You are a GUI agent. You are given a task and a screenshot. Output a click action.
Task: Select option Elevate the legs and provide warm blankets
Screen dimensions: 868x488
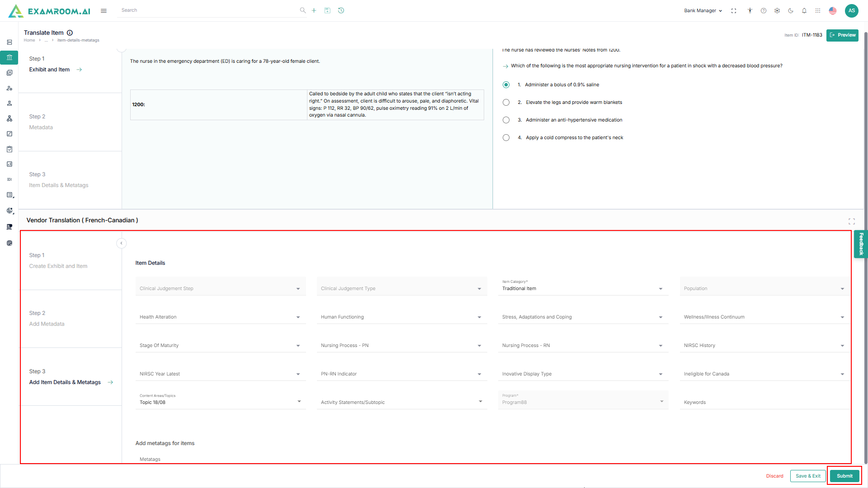click(x=506, y=103)
